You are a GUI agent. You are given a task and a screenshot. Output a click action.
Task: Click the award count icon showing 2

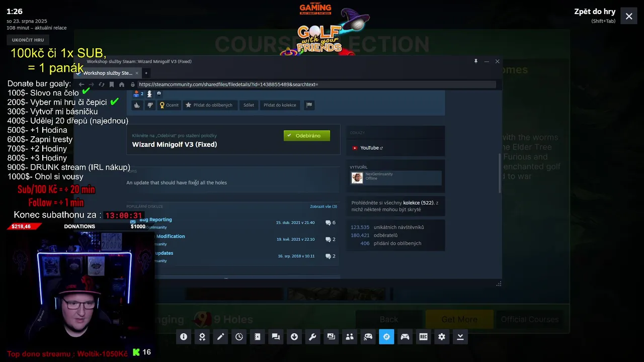coord(138,94)
